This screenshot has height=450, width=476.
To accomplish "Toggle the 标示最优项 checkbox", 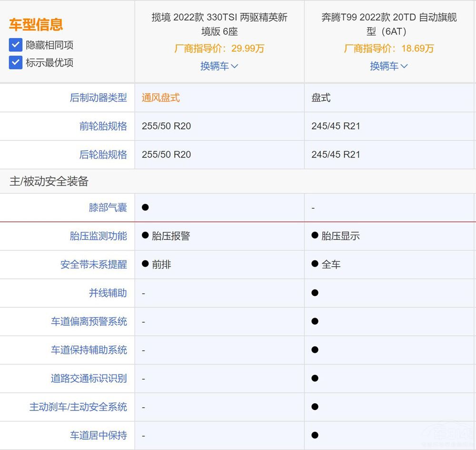I will coord(16,62).
